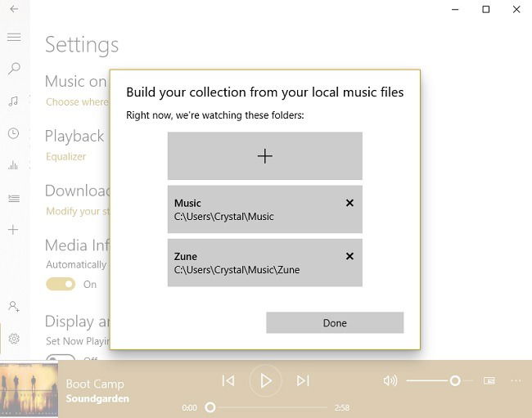
Task: Switch to mini player view icon
Action: (489, 380)
